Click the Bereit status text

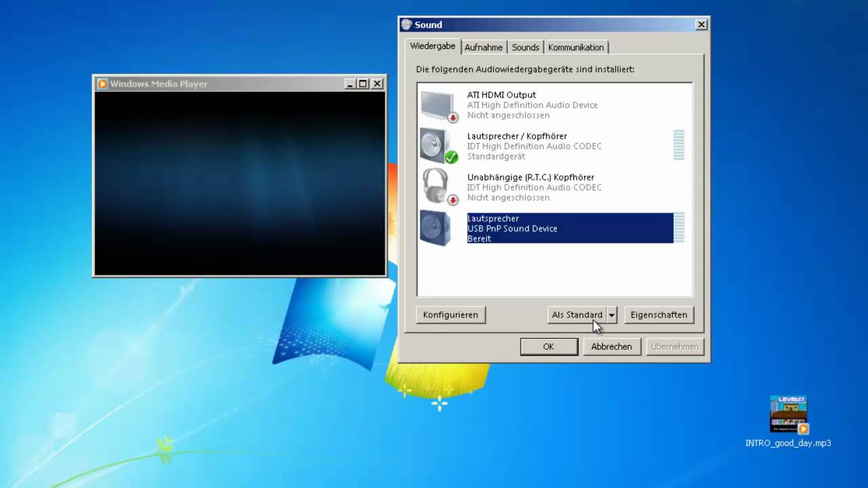pyautogui.click(x=479, y=239)
